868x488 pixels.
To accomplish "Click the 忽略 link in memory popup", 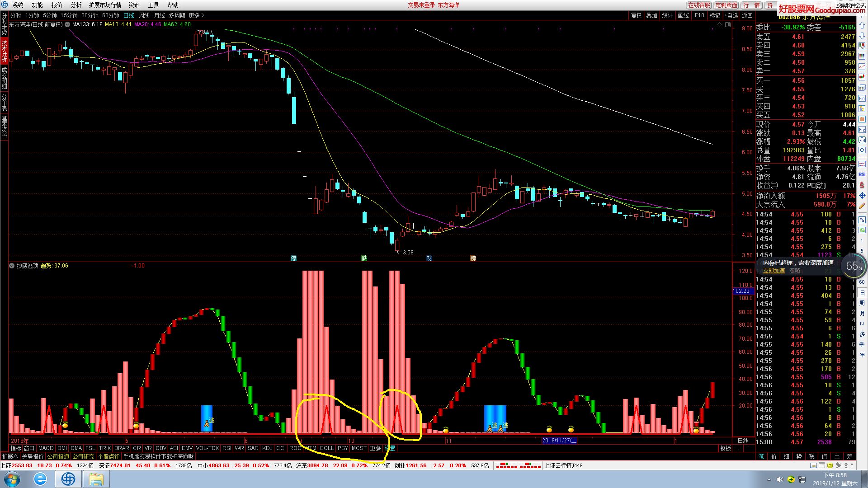I will (795, 271).
